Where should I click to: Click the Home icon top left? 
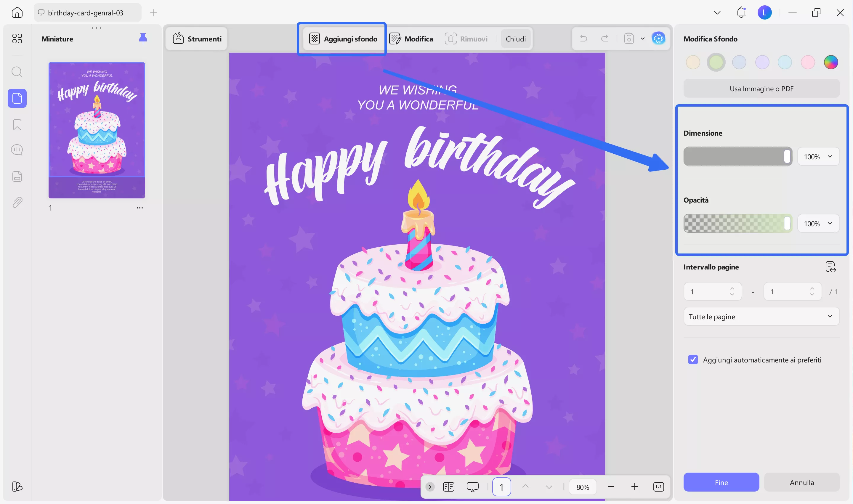click(17, 12)
